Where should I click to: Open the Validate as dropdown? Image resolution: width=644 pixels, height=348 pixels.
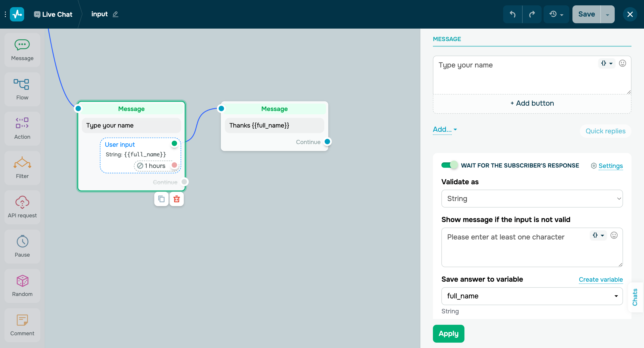pos(532,199)
